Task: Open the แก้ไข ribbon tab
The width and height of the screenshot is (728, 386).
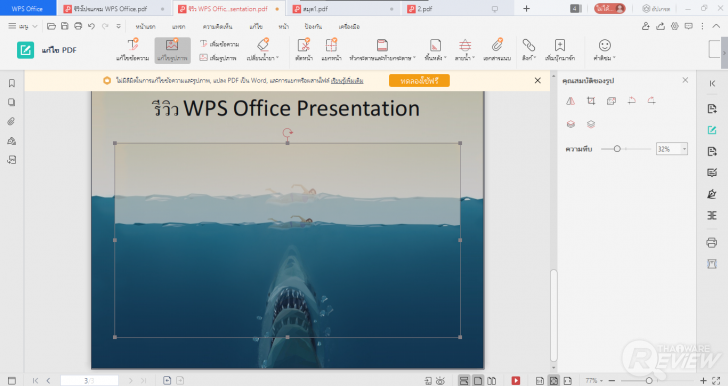Action: click(256, 27)
